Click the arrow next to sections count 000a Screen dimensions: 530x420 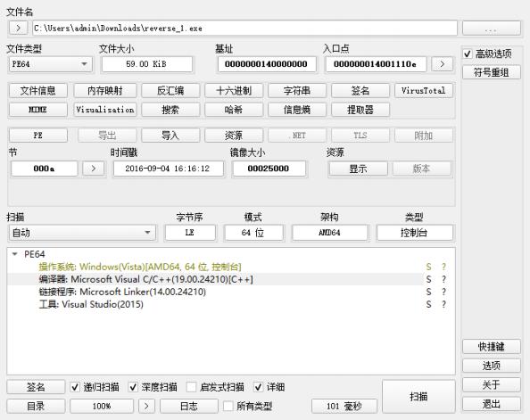click(94, 168)
